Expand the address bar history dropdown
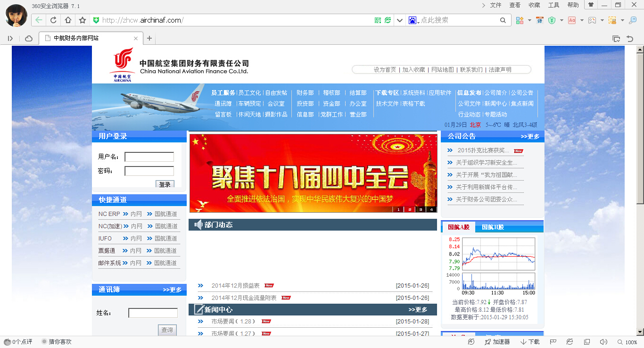Image resolution: width=644 pixels, height=348 pixels. (400, 20)
